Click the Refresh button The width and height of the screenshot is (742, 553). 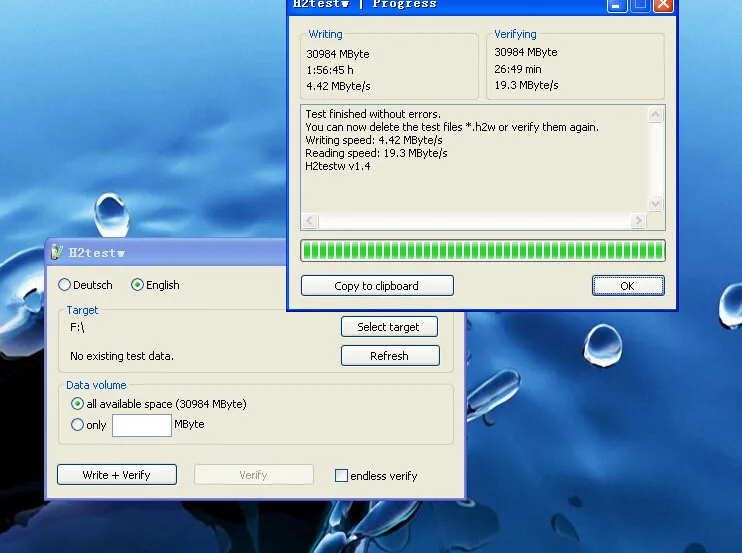[390, 356]
